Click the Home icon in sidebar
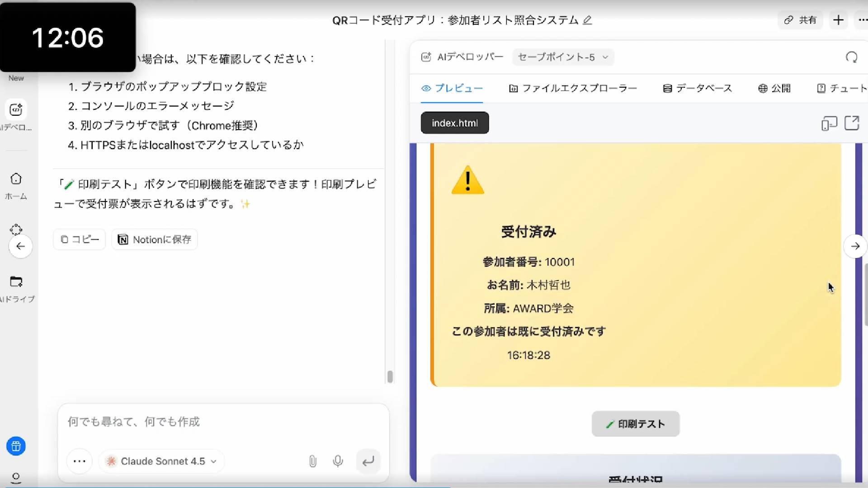This screenshot has height=488, width=868. pyautogui.click(x=16, y=179)
